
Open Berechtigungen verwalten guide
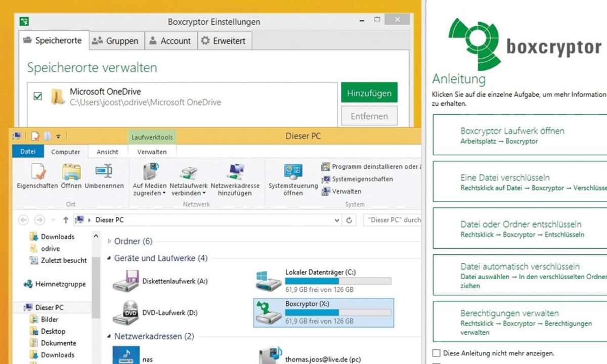520,322
